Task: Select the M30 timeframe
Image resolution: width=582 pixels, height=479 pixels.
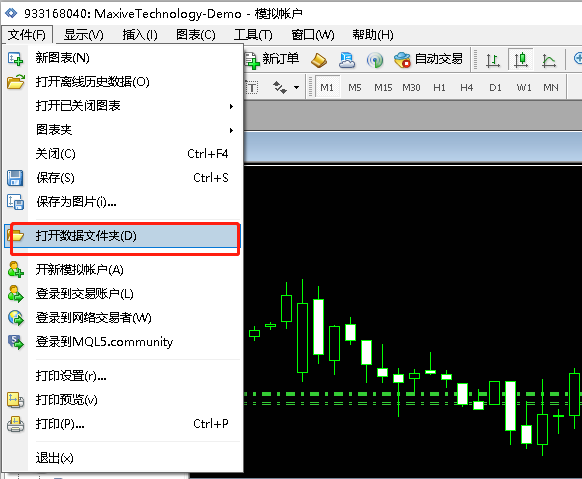Action: (411, 88)
